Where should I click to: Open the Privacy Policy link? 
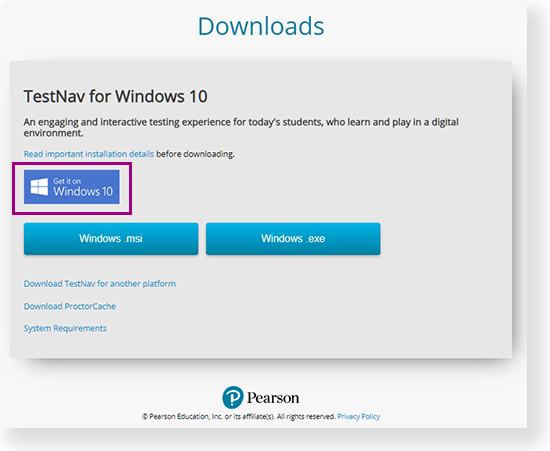tap(358, 416)
